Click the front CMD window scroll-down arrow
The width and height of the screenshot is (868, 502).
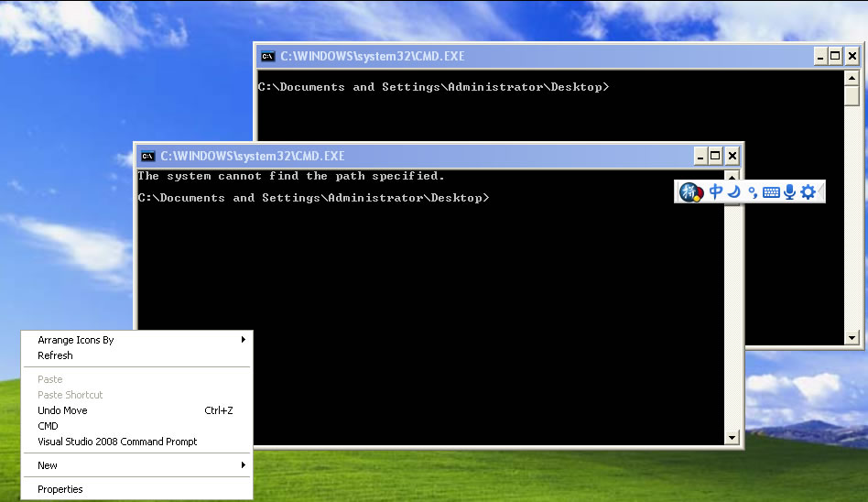click(x=732, y=437)
